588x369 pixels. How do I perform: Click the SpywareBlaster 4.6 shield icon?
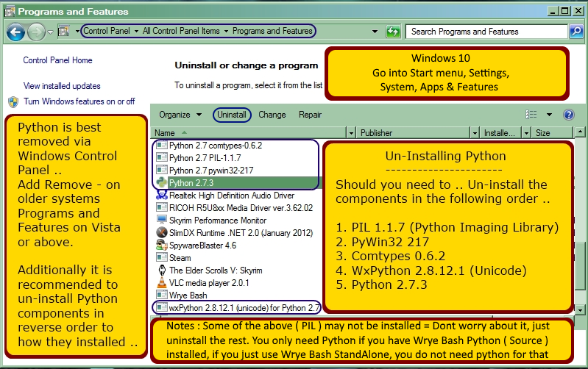[x=162, y=246]
